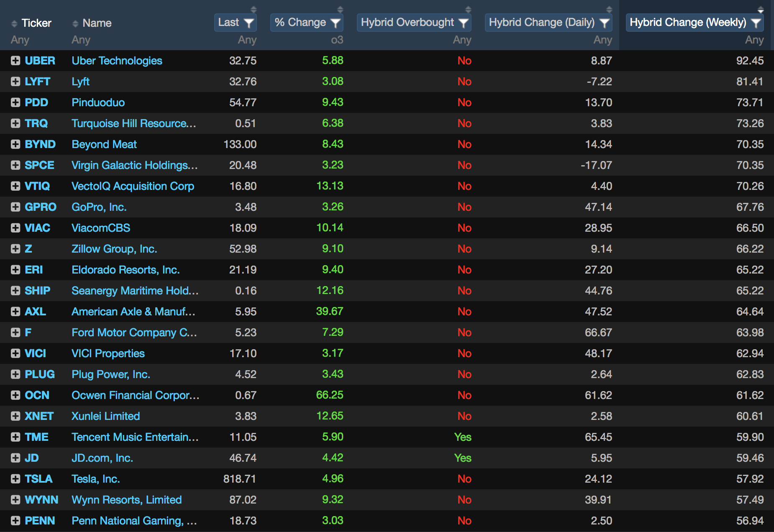Click the % Change filter funnel icon

(335, 23)
